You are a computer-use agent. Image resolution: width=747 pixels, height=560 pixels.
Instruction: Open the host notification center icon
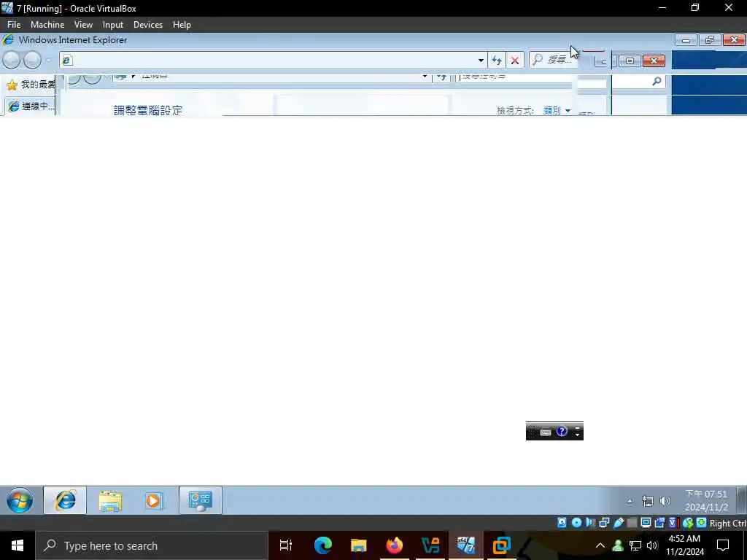pos(723,545)
